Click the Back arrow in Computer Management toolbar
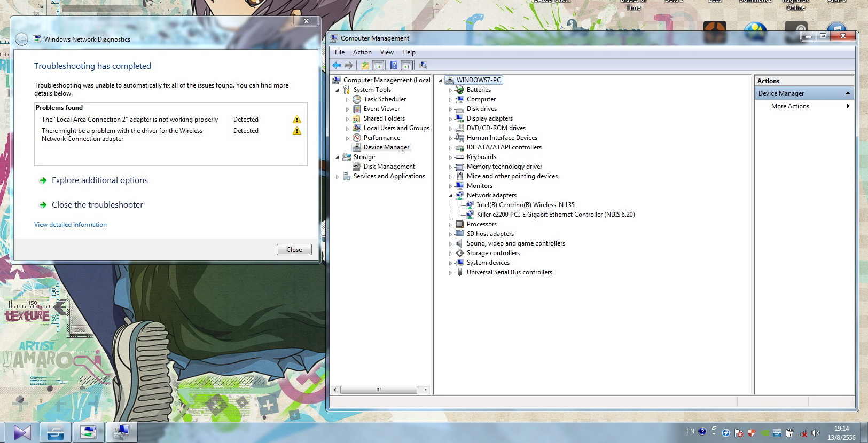The image size is (868, 443). [x=337, y=65]
